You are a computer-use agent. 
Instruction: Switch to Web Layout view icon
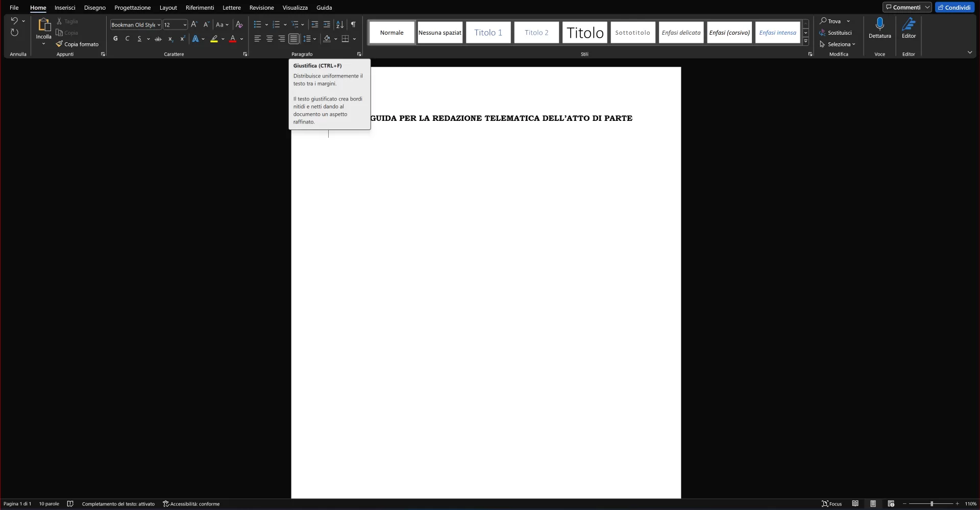pos(891,504)
